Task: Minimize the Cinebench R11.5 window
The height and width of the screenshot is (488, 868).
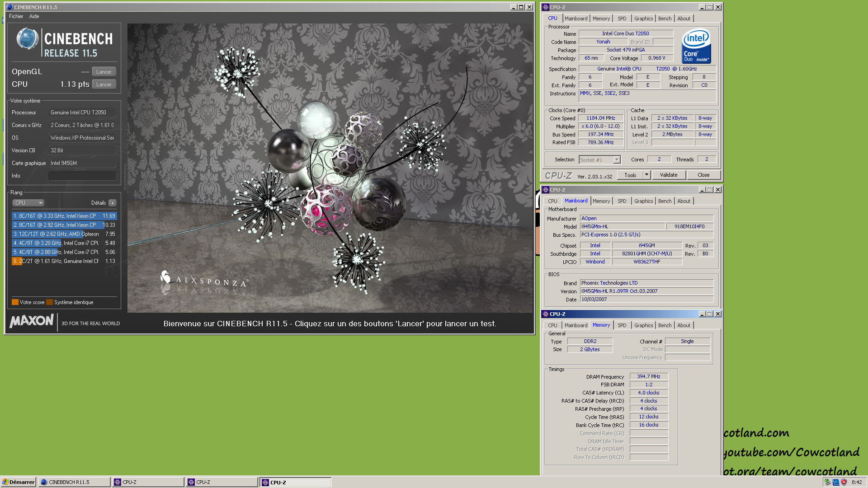Action: click(513, 7)
